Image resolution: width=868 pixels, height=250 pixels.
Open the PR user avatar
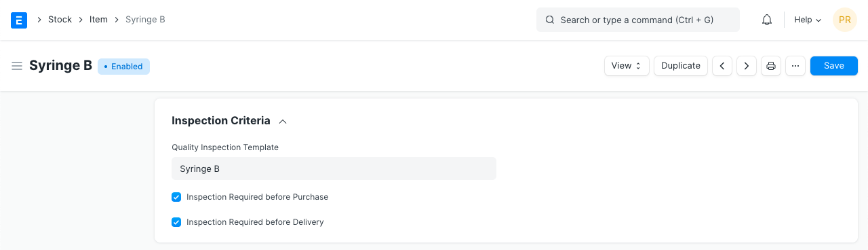click(x=845, y=20)
